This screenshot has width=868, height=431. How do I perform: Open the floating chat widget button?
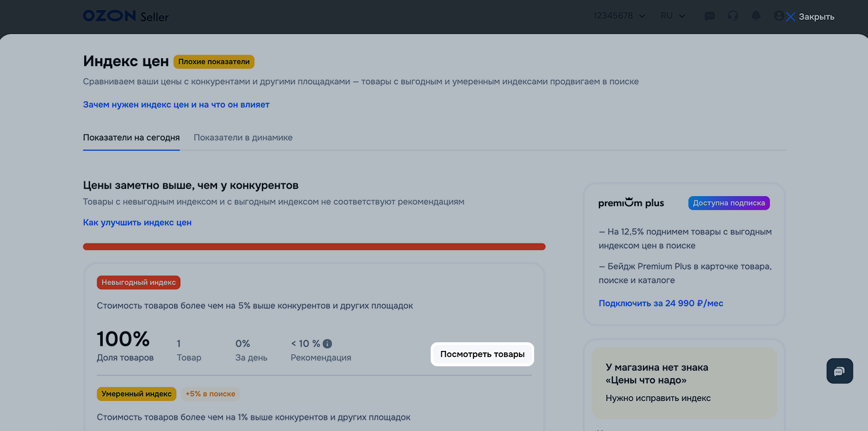coord(839,371)
